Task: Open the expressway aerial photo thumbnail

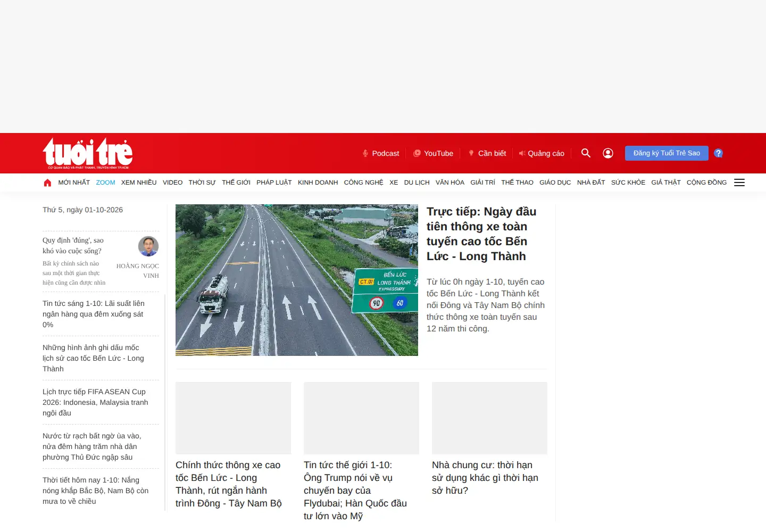Action: tap(297, 280)
